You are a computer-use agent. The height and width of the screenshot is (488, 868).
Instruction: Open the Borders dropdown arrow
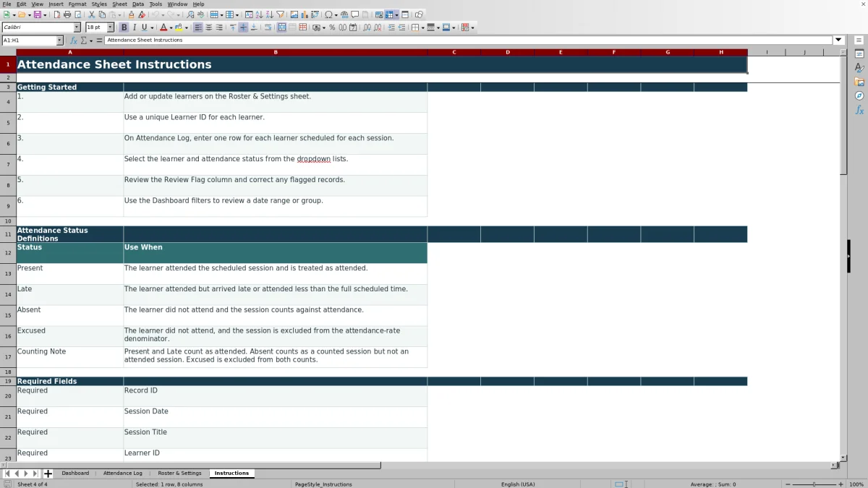422,28
